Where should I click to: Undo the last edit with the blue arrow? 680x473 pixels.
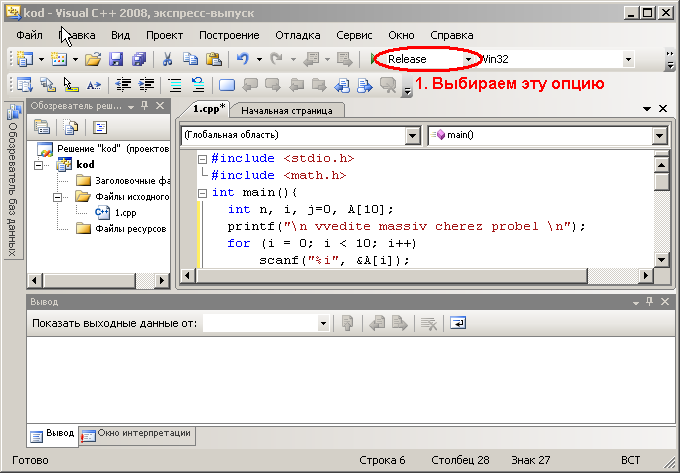tap(243, 59)
